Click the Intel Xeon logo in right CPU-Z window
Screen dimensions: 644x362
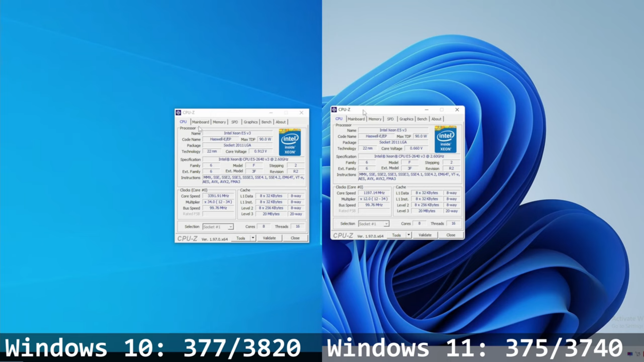tap(445, 139)
